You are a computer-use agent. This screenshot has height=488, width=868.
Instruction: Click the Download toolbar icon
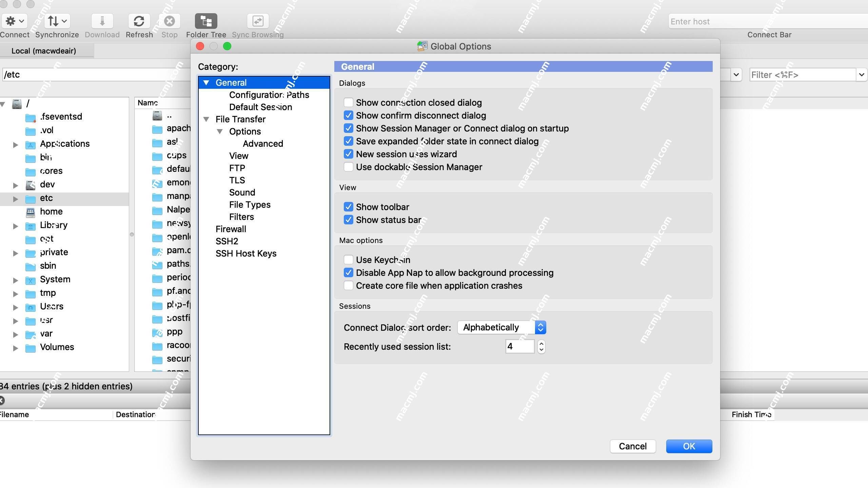(102, 21)
